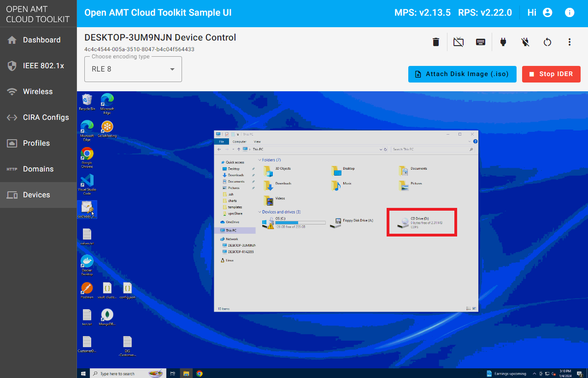
Task: Click the info about icon
Action: (570, 12)
